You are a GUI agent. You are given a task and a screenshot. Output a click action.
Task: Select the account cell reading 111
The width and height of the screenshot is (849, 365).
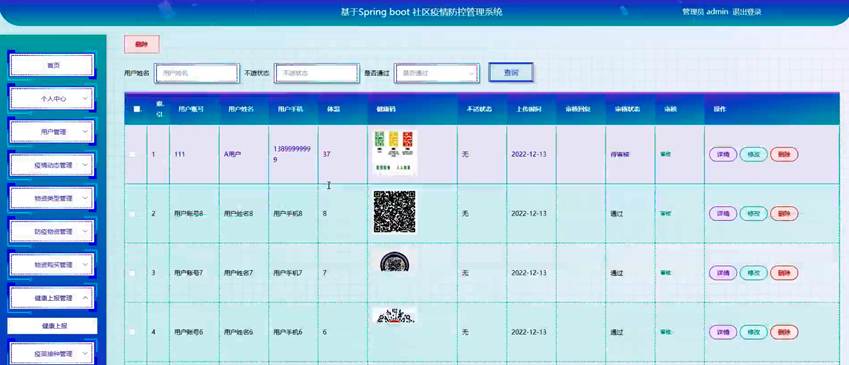pos(179,154)
